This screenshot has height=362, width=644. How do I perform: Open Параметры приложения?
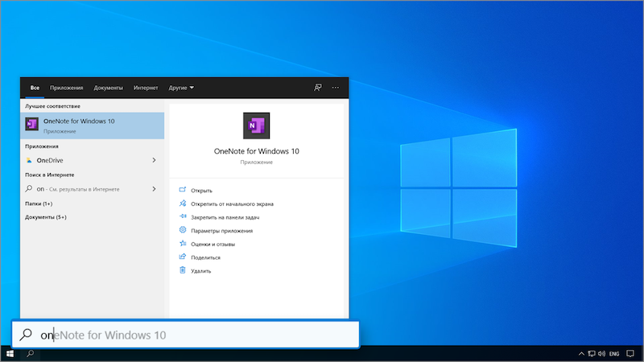pos(222,231)
